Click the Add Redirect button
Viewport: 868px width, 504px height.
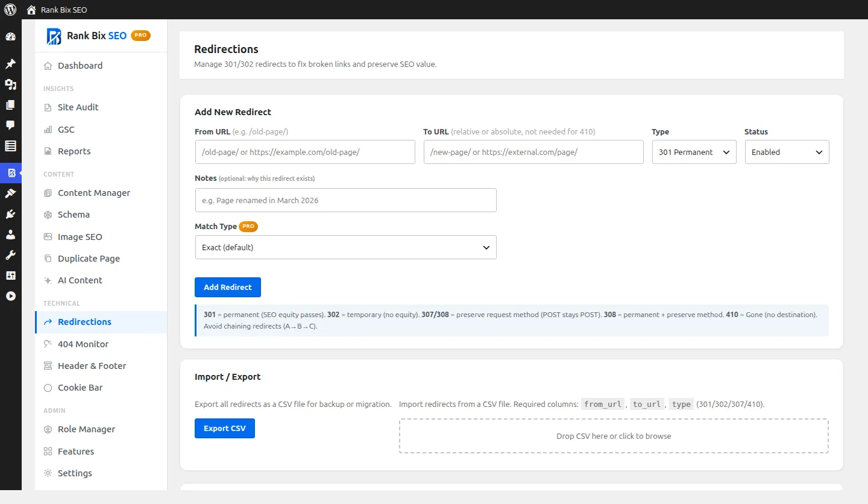click(x=228, y=288)
